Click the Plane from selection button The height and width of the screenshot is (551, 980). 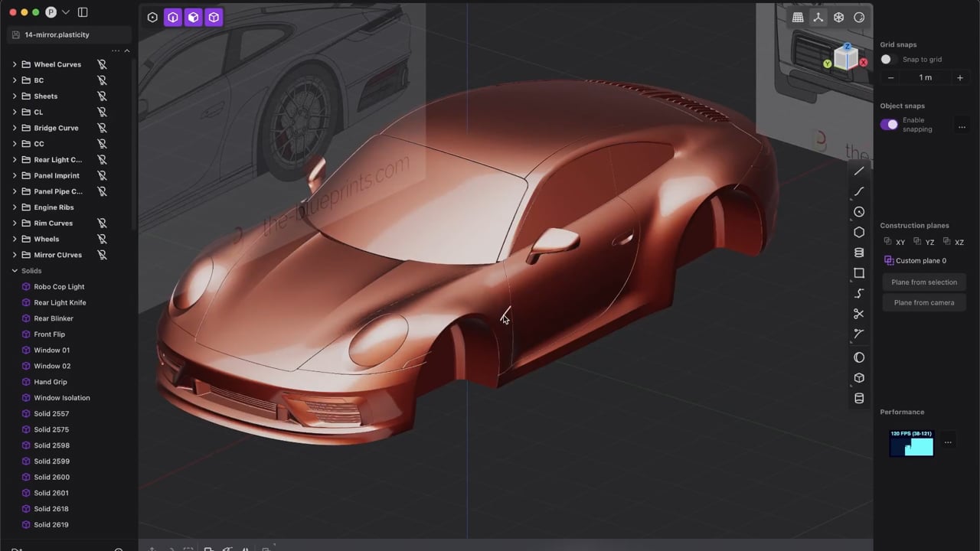(924, 282)
